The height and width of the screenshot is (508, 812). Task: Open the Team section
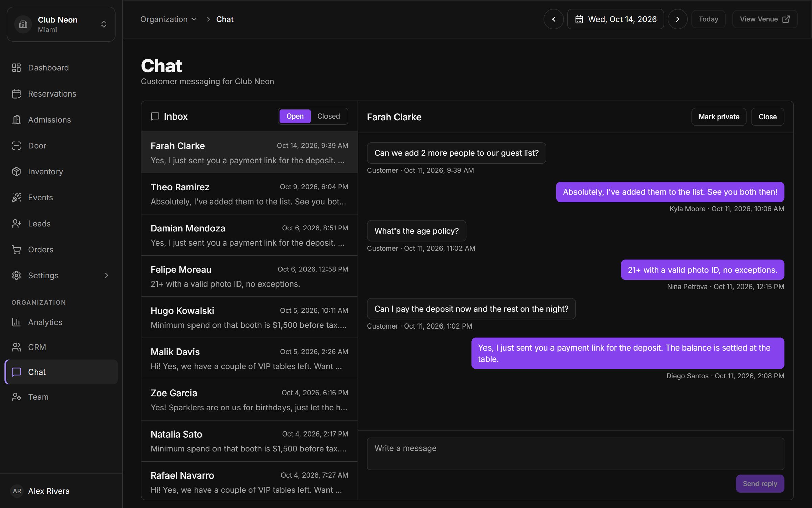[61, 397]
